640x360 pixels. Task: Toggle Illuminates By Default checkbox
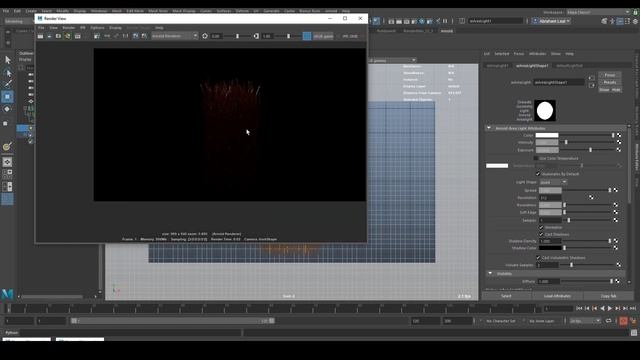coord(538,174)
